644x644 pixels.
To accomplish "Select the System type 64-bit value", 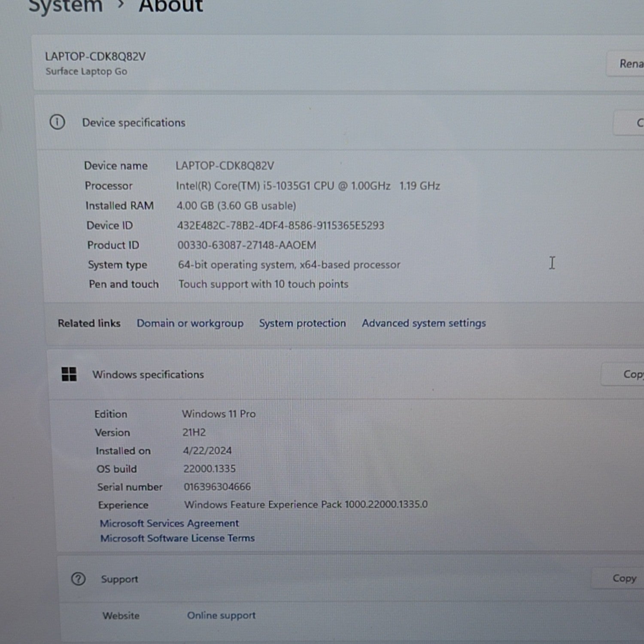I will pyautogui.click(x=289, y=264).
